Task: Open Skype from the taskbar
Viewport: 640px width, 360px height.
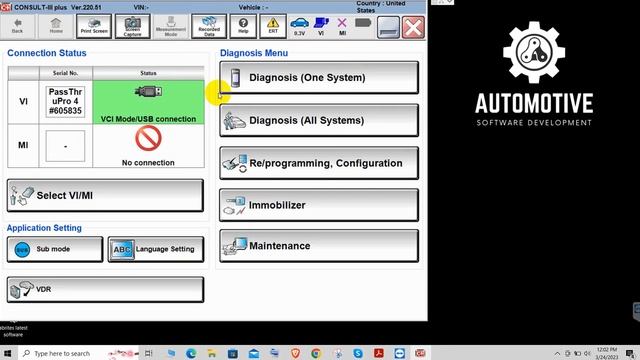Action: [358, 353]
